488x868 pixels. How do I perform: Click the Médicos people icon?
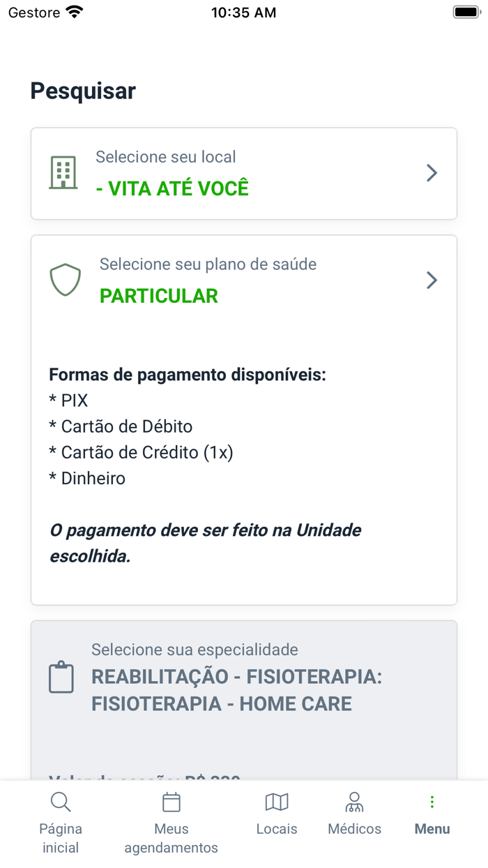pyautogui.click(x=355, y=802)
